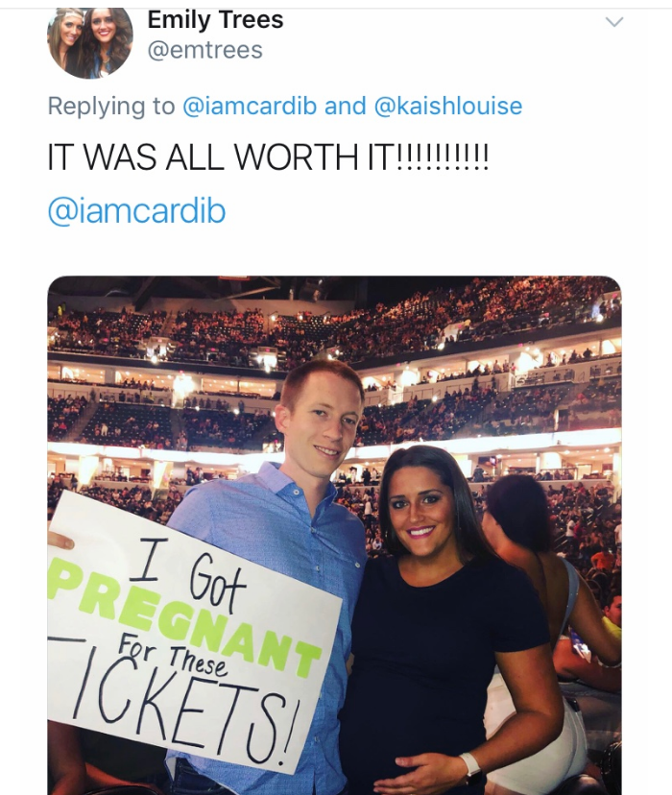Open the @emtrees handle
This screenshot has height=795, width=672.
click(x=205, y=50)
